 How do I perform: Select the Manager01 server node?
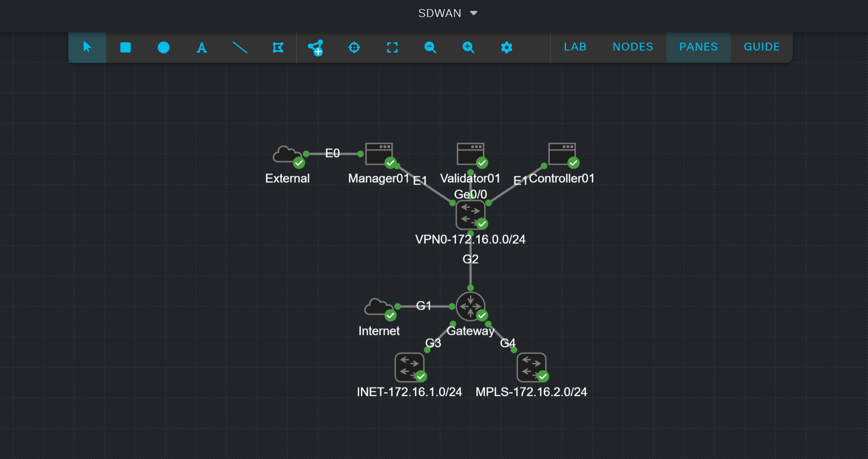tap(379, 155)
